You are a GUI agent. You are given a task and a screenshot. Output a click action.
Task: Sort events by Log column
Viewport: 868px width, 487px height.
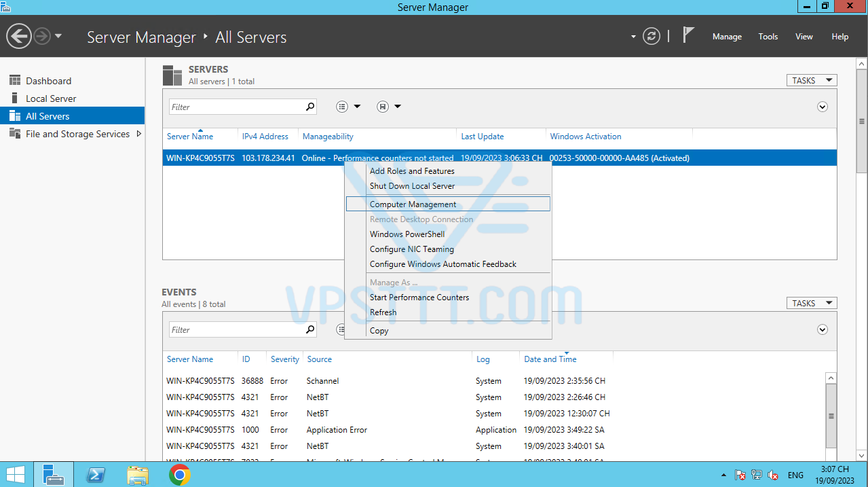(x=483, y=359)
